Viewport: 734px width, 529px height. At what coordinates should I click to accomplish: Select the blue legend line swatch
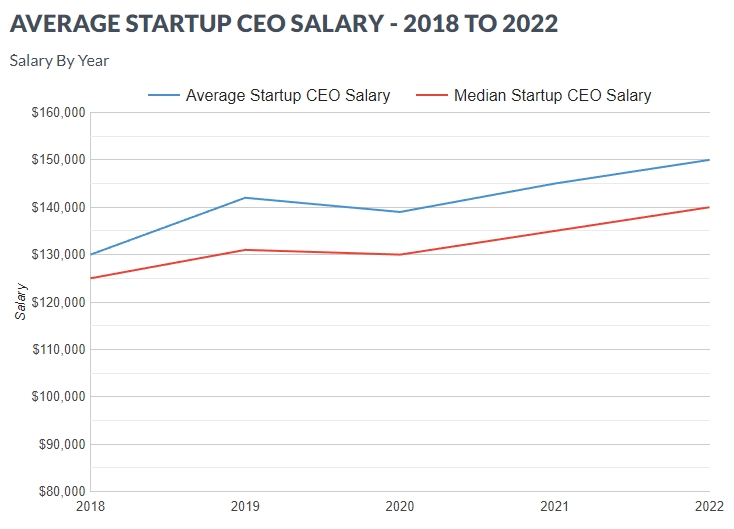pyautogui.click(x=164, y=96)
